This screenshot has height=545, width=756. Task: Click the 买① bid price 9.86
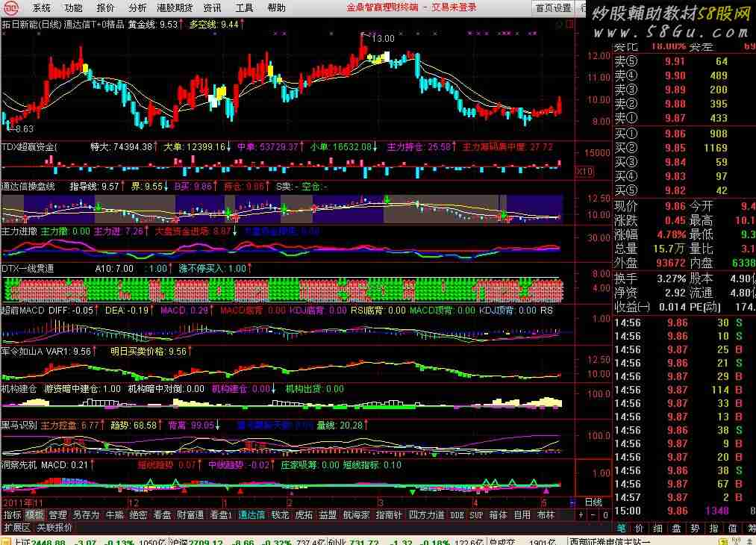(x=675, y=134)
